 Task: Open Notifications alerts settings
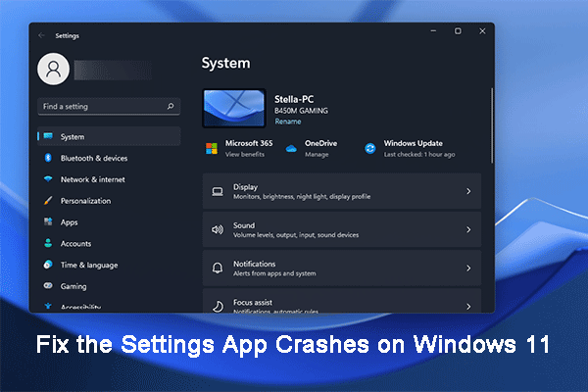[342, 268]
